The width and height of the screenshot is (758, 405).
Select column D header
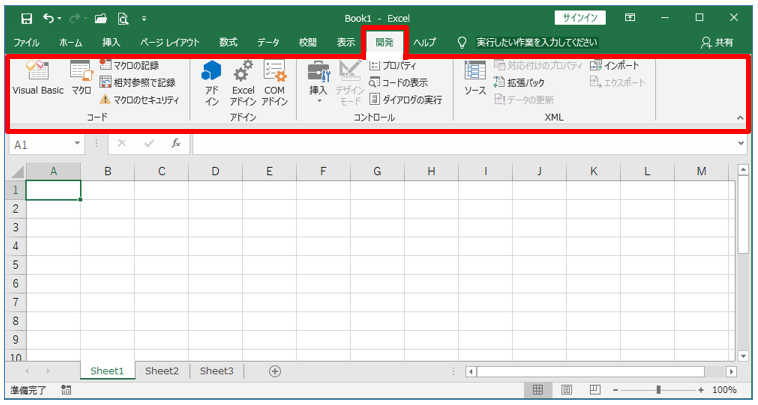[216, 171]
